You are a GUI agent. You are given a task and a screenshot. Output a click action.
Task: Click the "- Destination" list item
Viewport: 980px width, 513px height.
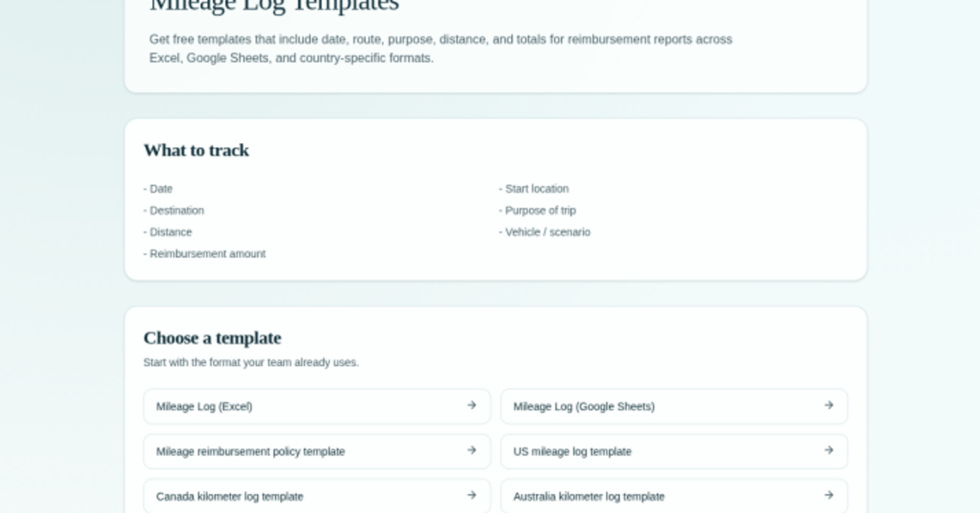coord(174,211)
